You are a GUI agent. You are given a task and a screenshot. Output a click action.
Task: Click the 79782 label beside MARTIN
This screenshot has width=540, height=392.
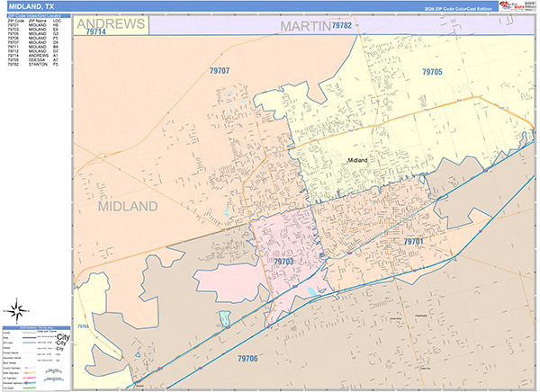[342, 25]
